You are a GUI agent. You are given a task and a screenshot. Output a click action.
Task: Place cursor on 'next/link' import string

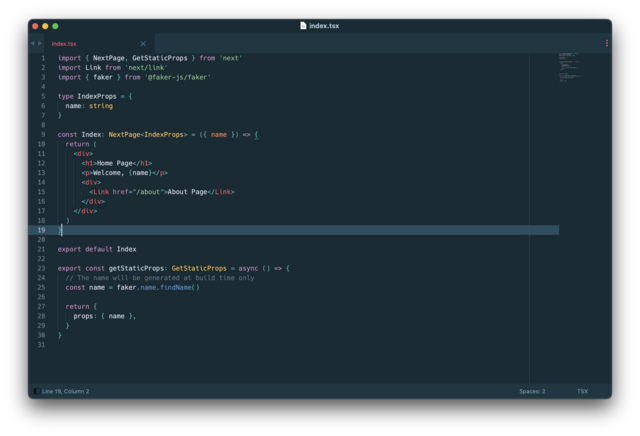tap(146, 67)
